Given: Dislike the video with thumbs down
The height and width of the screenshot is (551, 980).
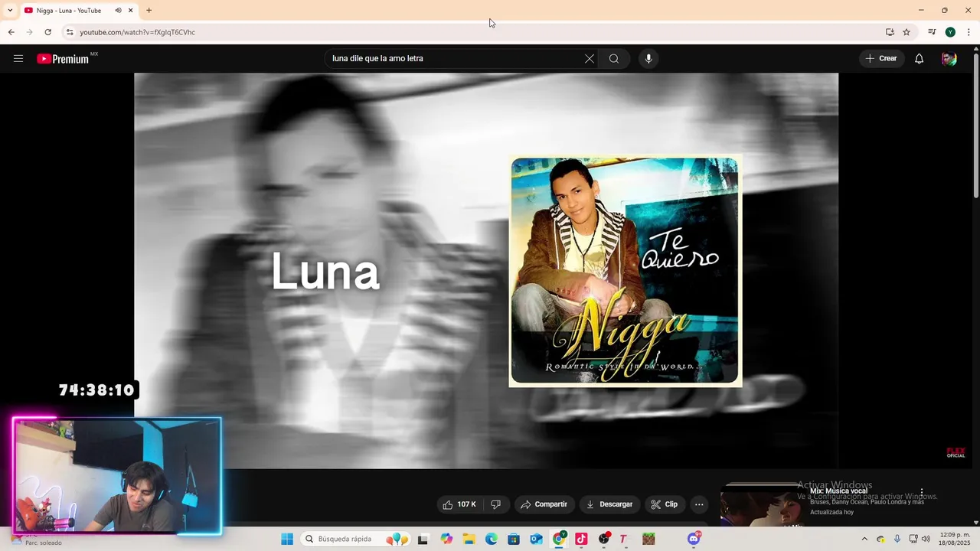Looking at the screenshot, I should click(496, 504).
